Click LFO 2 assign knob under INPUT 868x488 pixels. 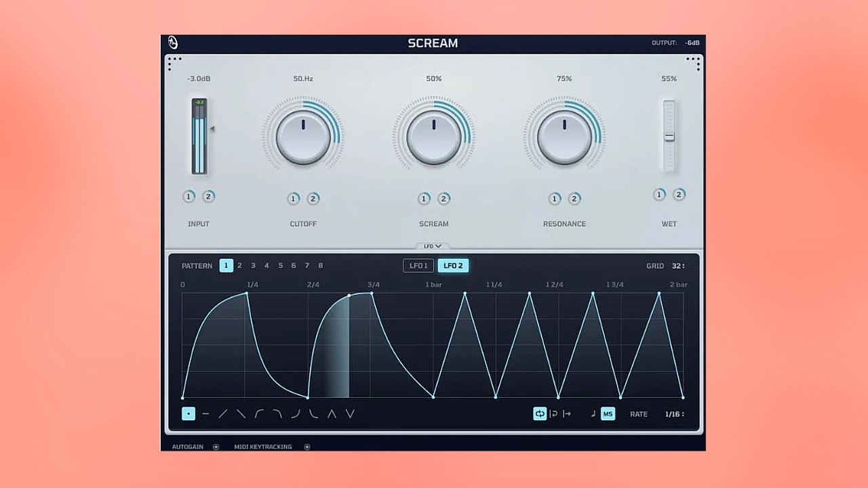(208, 197)
